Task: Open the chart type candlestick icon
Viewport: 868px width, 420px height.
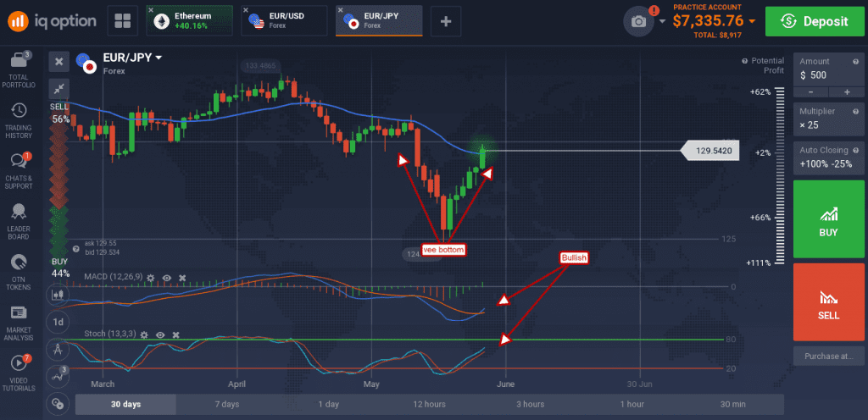Action: [x=58, y=295]
